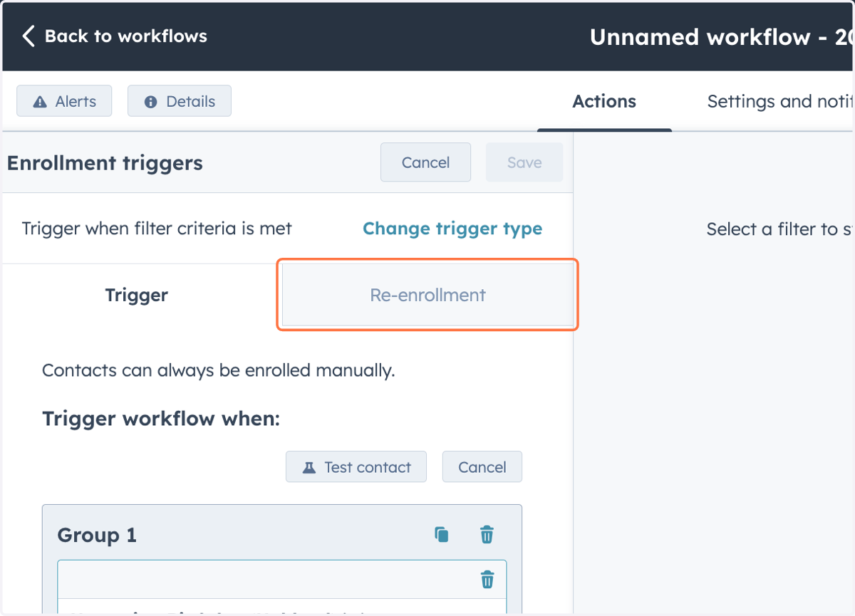Delete Group 1 using its trash icon
855x616 pixels.
point(487,534)
